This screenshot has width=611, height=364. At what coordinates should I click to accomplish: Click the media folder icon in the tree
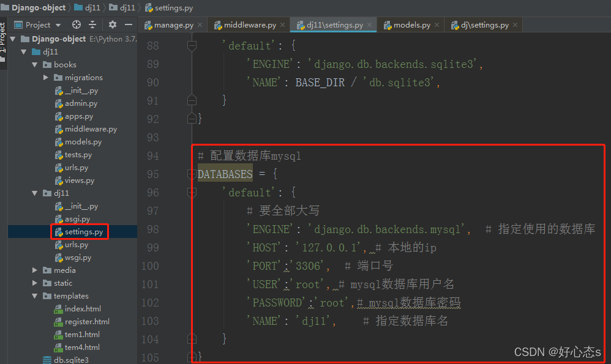pos(46,270)
